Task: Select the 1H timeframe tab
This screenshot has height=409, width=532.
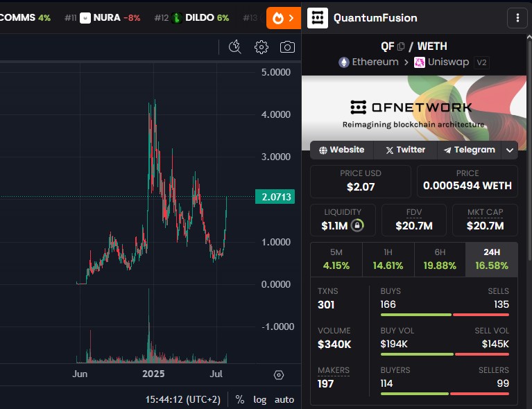Action: click(388, 259)
